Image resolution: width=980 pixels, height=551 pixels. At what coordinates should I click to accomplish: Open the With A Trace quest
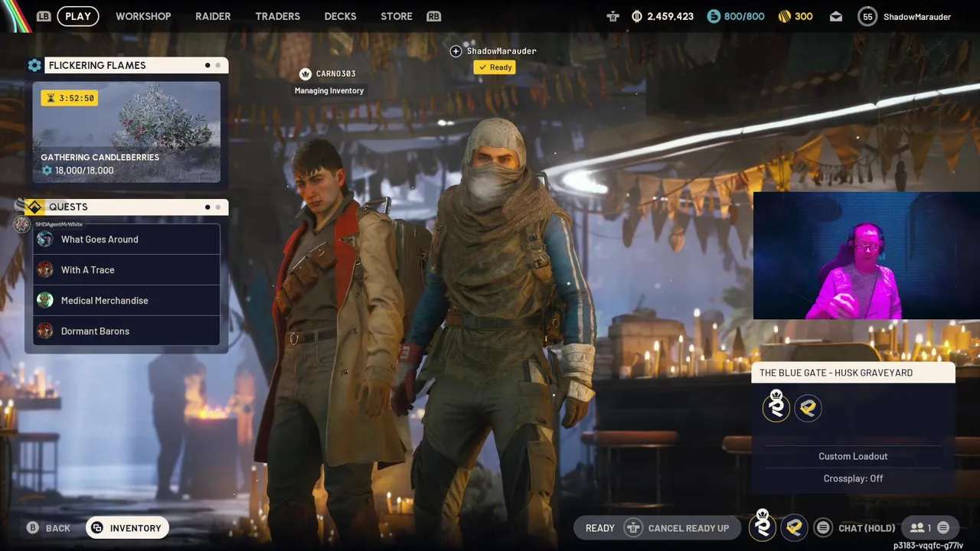click(126, 270)
